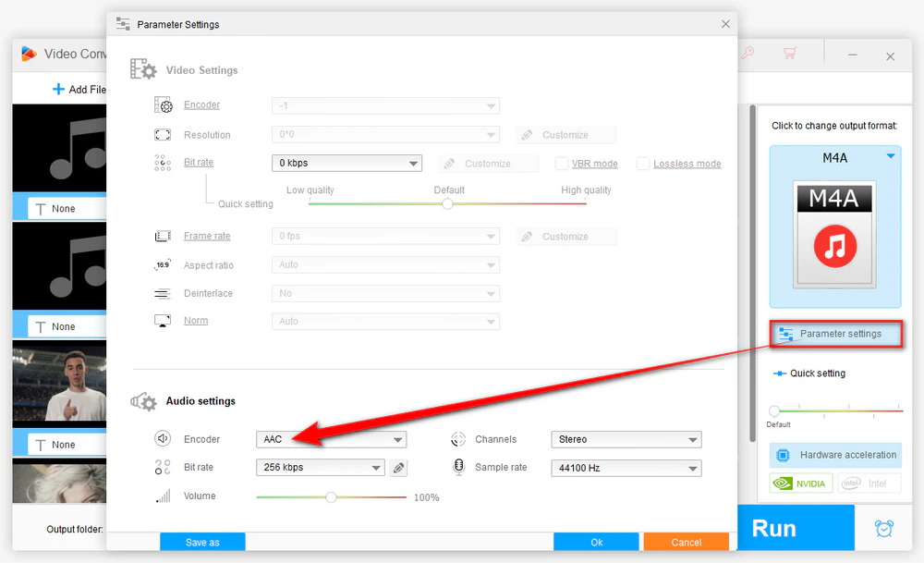The width and height of the screenshot is (924, 563).
Task: Click the second music note file thumbnail
Action: click(59, 266)
